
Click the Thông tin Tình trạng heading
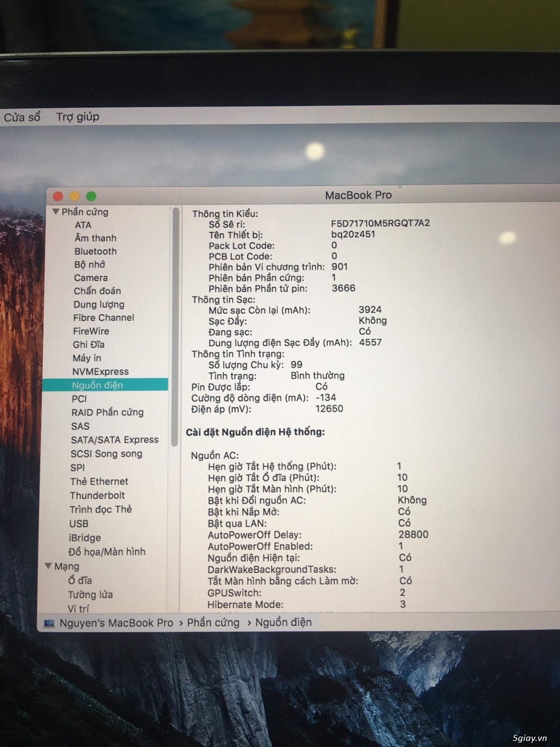pyautogui.click(x=238, y=354)
